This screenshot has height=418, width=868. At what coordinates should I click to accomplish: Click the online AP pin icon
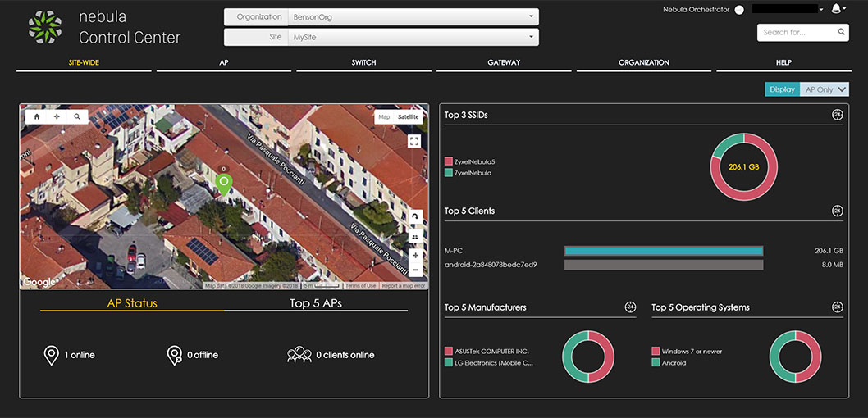click(x=51, y=355)
